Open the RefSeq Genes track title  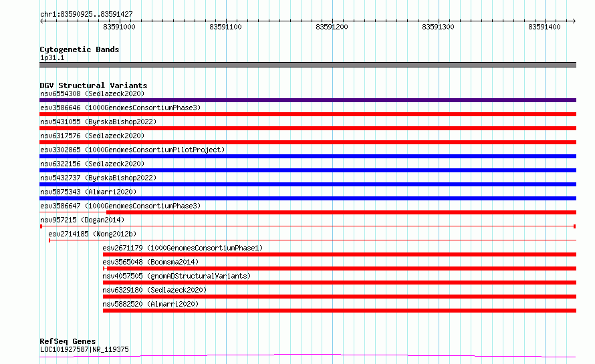[68, 341]
